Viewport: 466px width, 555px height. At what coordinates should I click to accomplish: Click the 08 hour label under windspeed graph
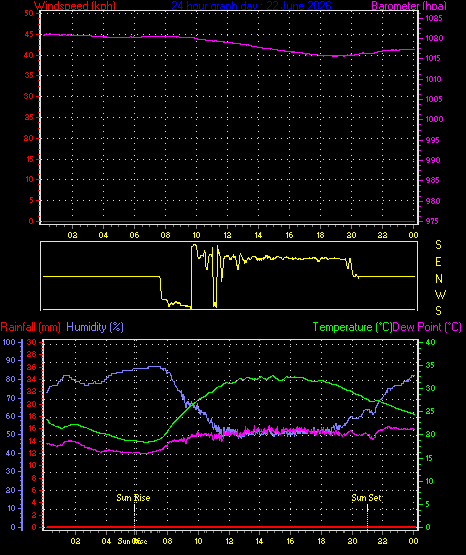(x=165, y=235)
